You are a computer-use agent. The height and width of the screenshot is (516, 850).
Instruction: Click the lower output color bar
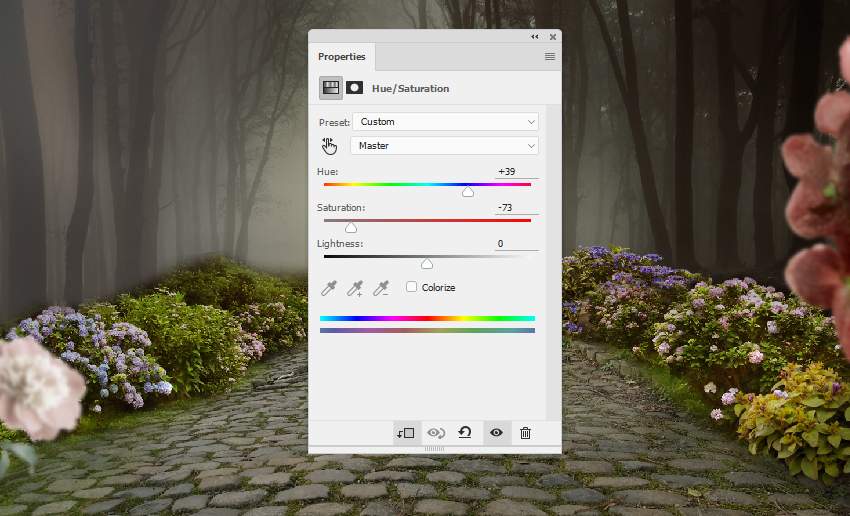point(427,330)
